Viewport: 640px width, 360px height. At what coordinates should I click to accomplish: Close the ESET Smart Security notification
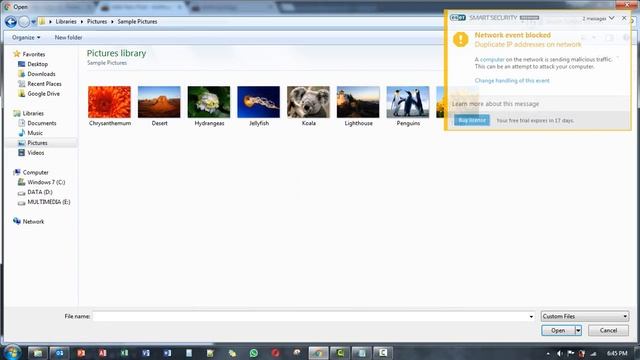[x=624, y=18]
